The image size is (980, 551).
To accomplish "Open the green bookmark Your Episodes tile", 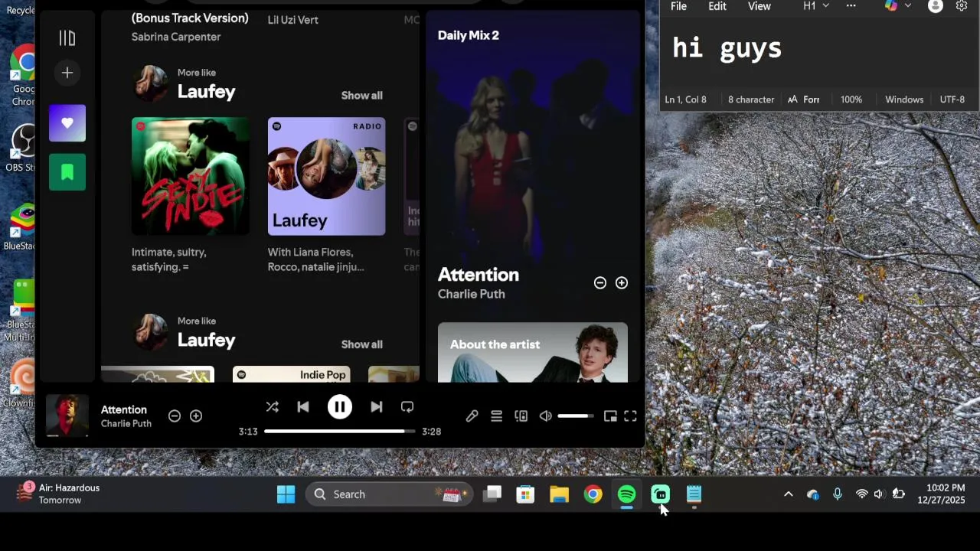I will [67, 172].
